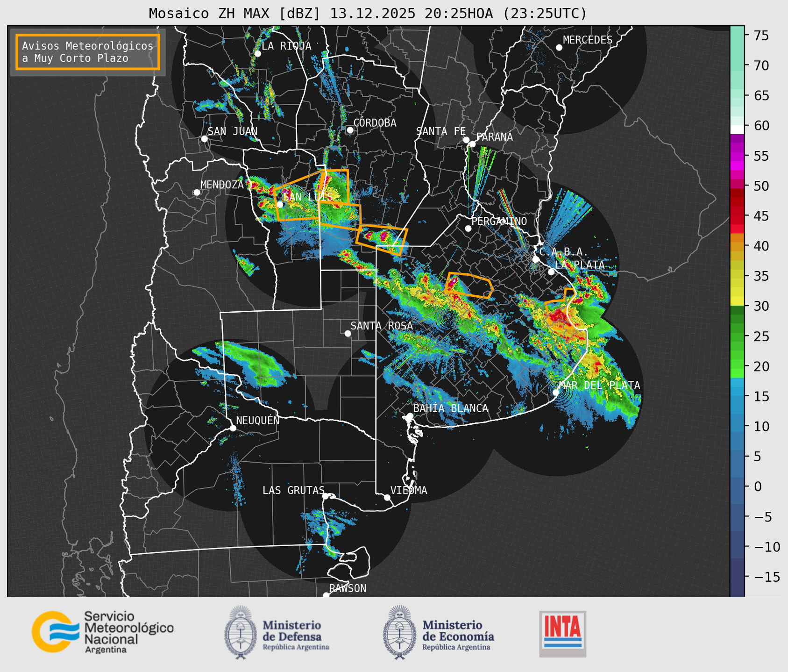Viewport: 788px width, 672px height.
Task: Click the 40 dBZ orange band on the scale
Action: pos(737,246)
